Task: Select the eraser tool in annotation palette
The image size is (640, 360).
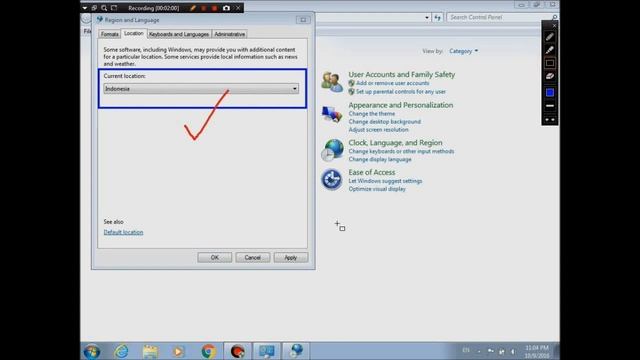Action: (x=550, y=76)
